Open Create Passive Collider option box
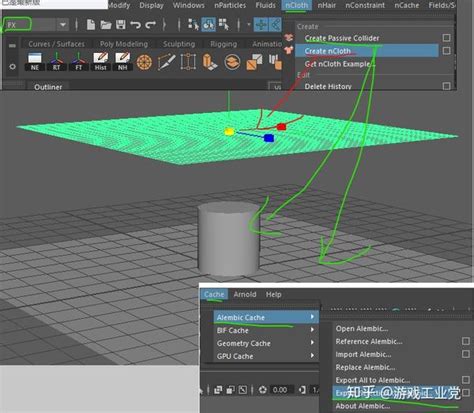474x413 pixels. [x=447, y=38]
